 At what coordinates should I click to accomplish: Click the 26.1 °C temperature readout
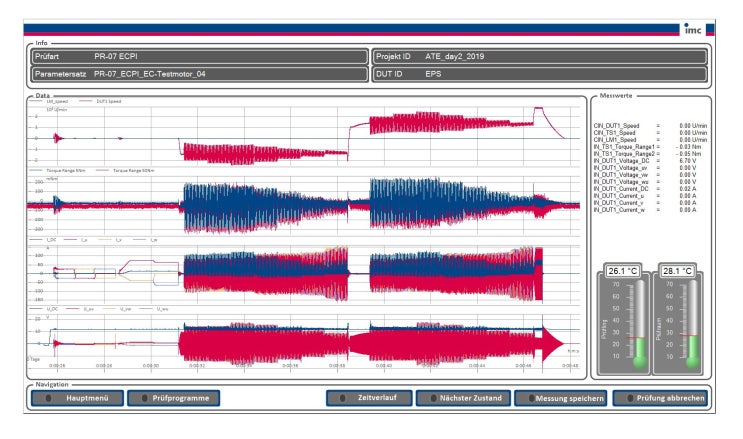click(x=623, y=271)
